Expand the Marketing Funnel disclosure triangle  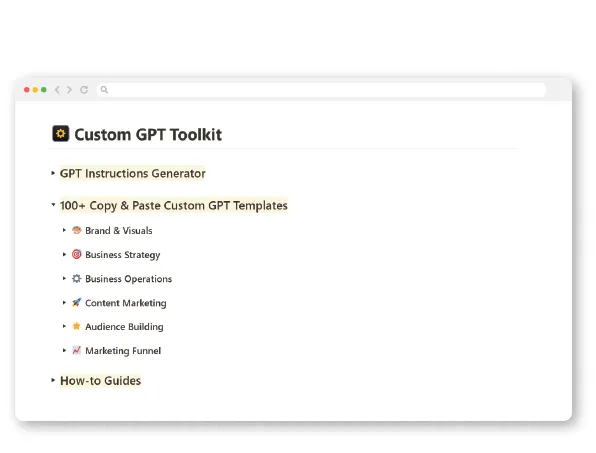pos(64,350)
